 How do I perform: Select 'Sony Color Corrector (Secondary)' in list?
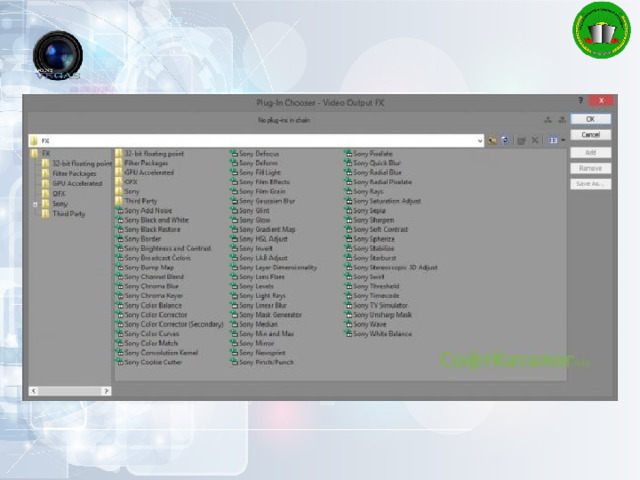click(x=174, y=324)
